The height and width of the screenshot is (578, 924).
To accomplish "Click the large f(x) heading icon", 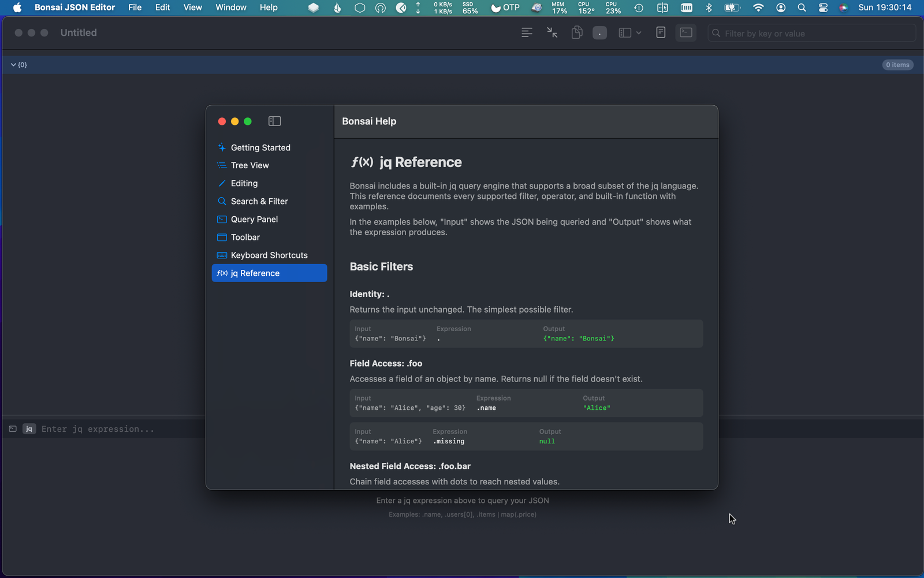I will [x=362, y=162].
